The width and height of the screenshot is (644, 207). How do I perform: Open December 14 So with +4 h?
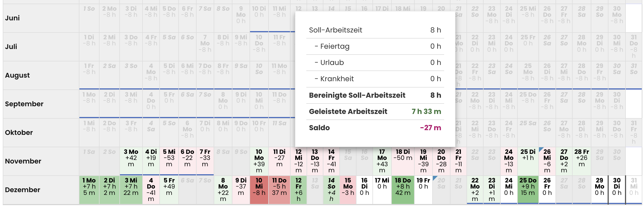(331, 190)
